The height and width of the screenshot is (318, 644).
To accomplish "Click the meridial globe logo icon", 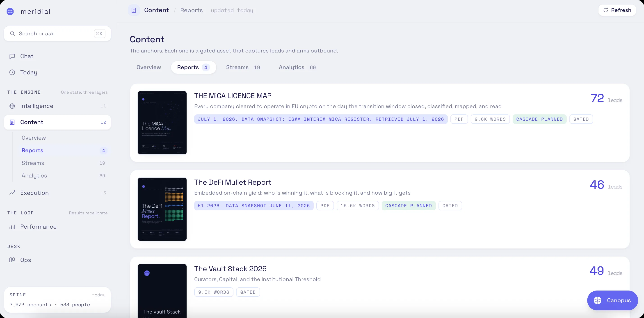I will pos(10,11).
